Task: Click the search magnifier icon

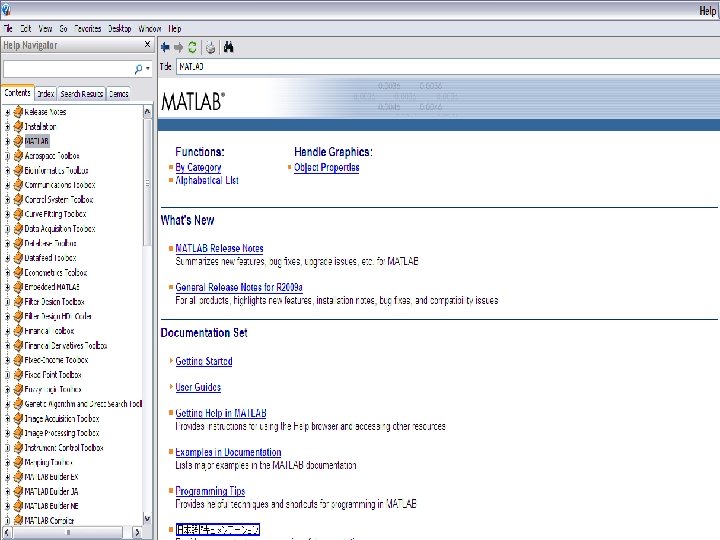Action: click(x=139, y=69)
